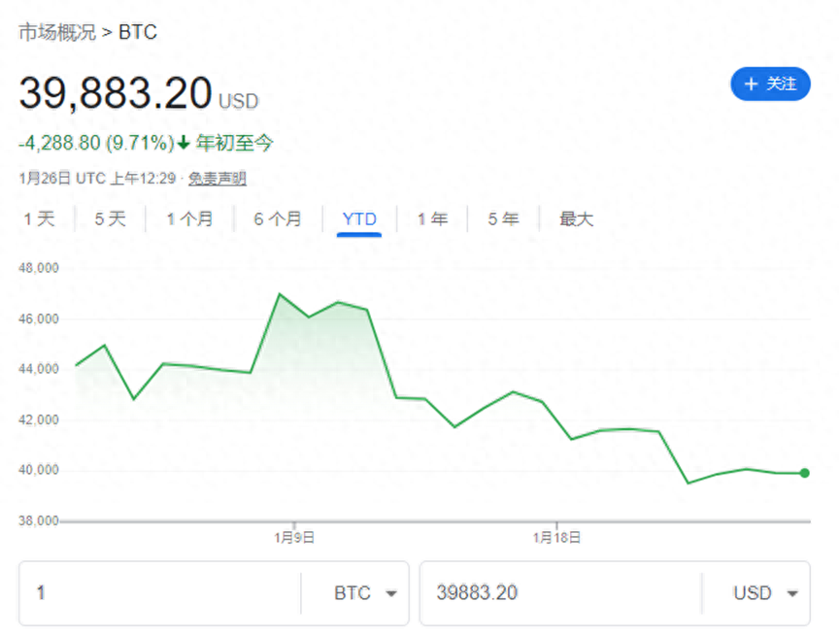Select the 1个月 time range
Screen dimensions: 840x636
(190, 218)
